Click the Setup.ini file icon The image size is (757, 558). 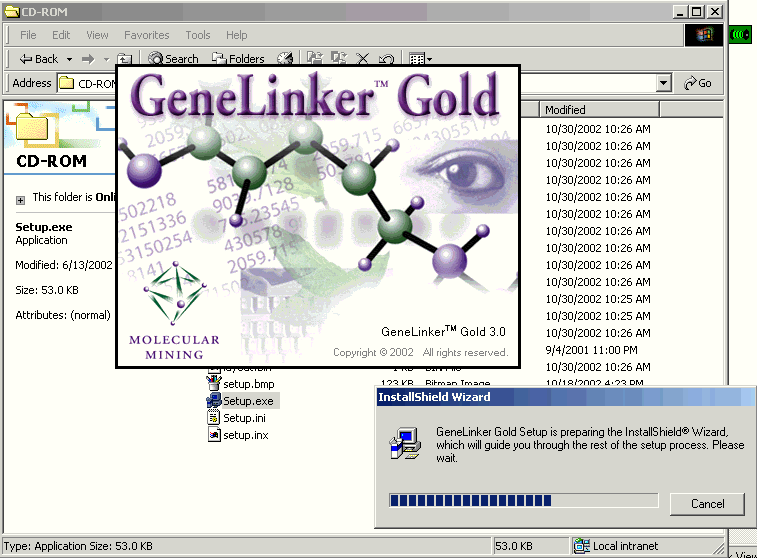(213, 417)
